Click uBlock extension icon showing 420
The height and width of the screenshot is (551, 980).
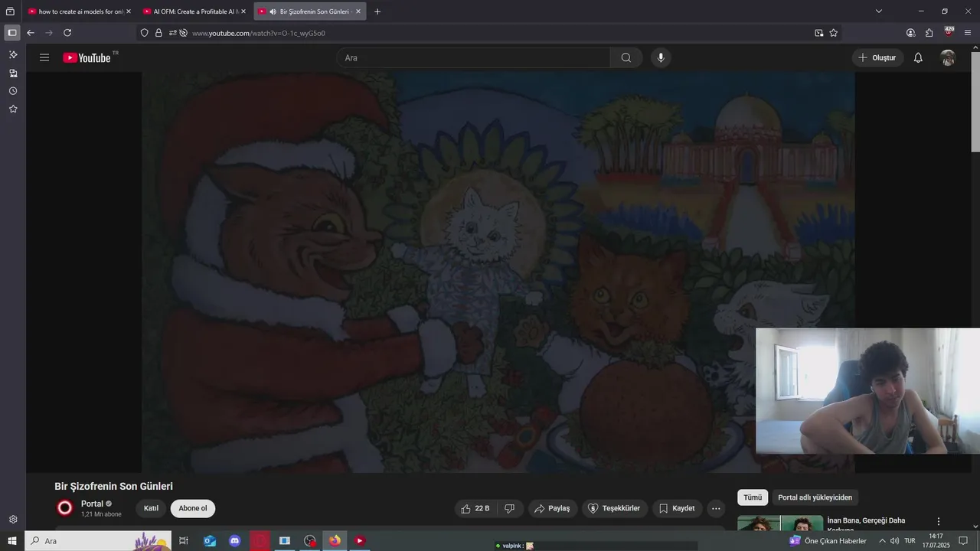click(x=949, y=31)
